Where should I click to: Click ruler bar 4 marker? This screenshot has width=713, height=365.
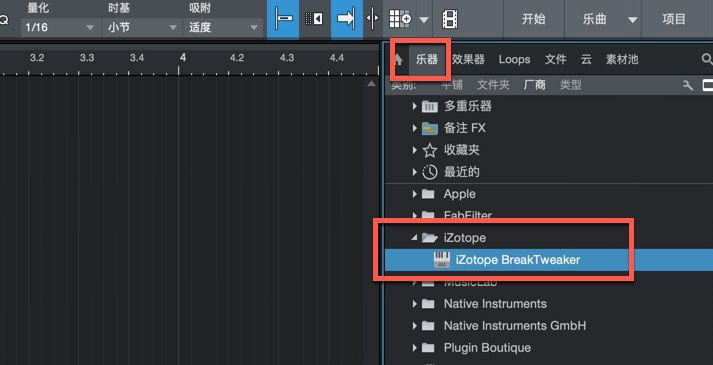(x=182, y=58)
